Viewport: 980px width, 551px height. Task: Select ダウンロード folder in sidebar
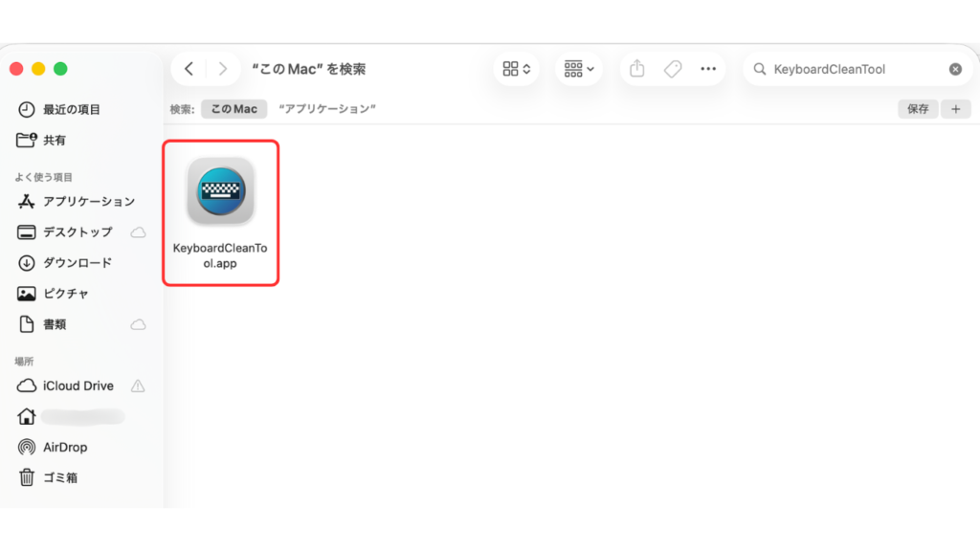pyautogui.click(x=77, y=262)
